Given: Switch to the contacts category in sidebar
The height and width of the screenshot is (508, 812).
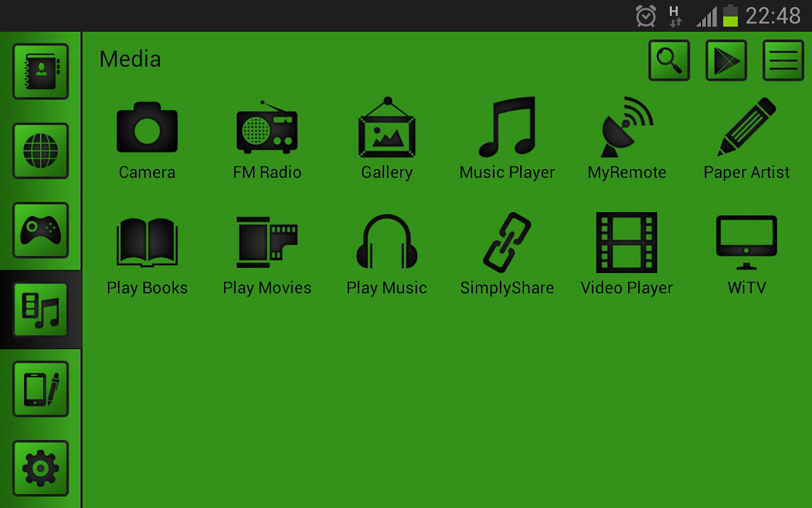Looking at the screenshot, I should 41,71.
